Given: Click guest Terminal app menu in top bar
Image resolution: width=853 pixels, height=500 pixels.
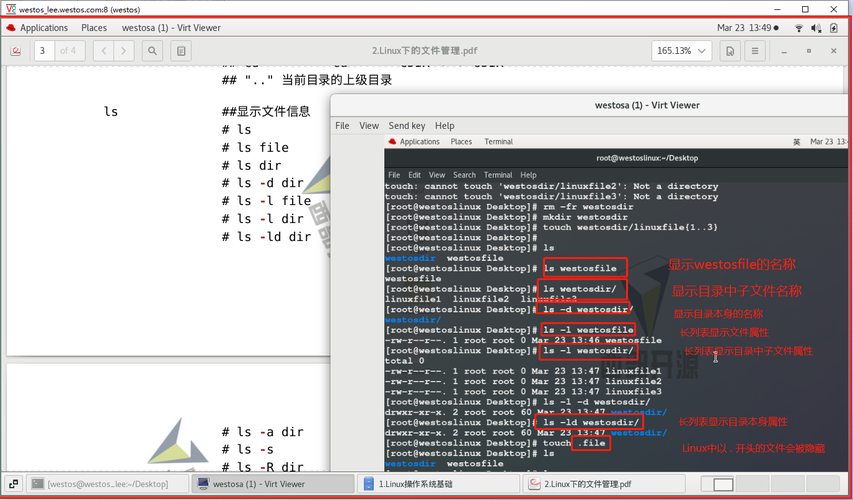Looking at the screenshot, I should 499,141.
